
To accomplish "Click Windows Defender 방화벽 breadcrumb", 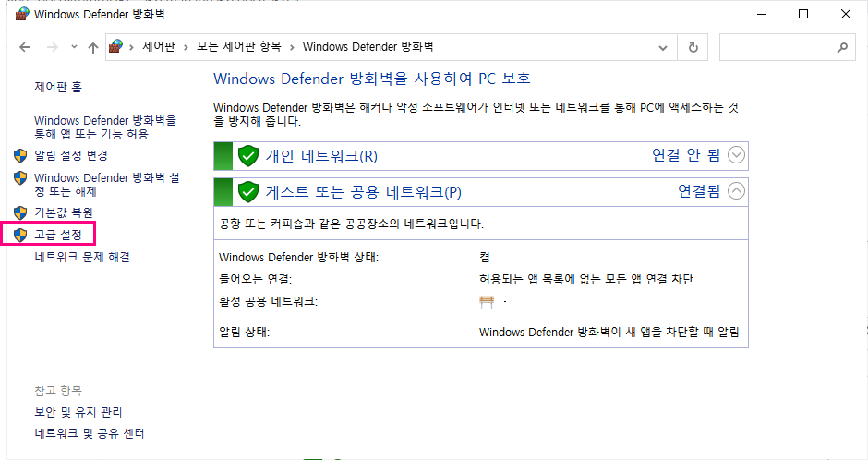I will [368, 46].
